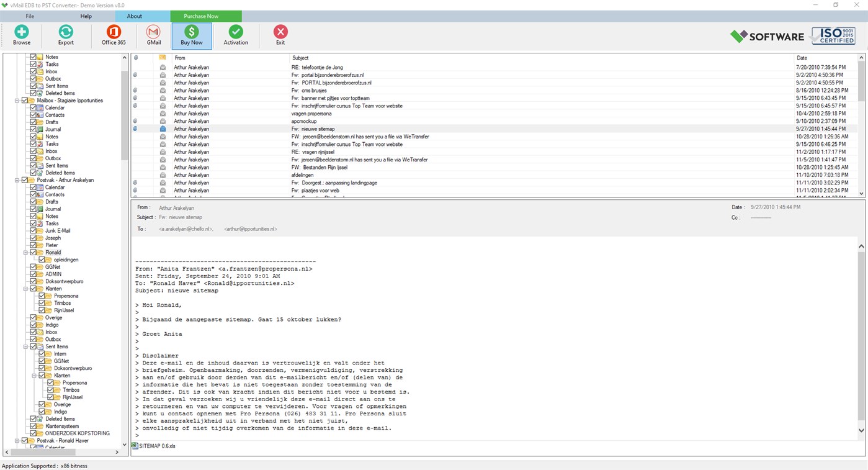Click the Exit toolbar icon
This screenshot has width=868, height=470.
[280, 35]
